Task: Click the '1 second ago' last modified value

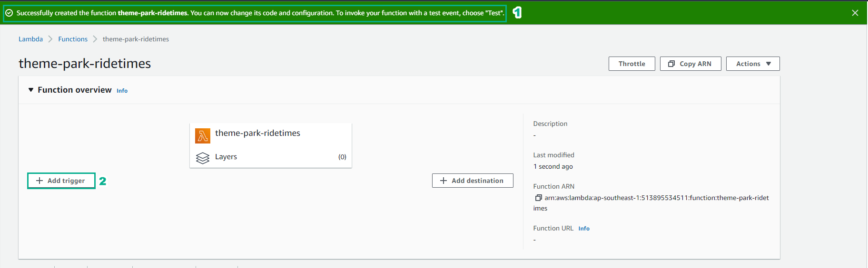Action: (553, 166)
